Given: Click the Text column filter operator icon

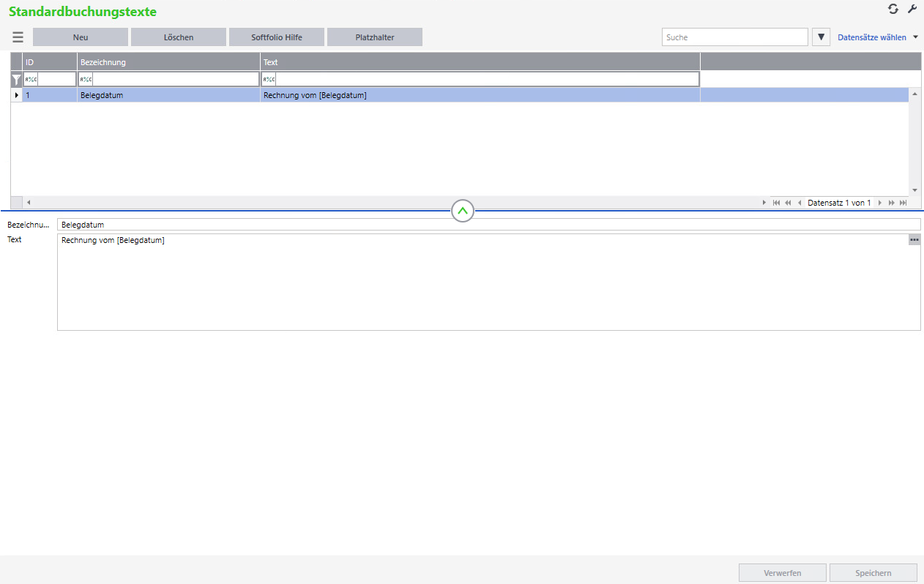Looking at the screenshot, I should click(269, 79).
